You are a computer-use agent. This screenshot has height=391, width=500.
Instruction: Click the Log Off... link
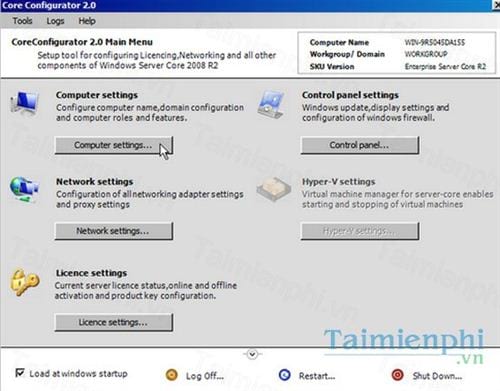(x=205, y=376)
